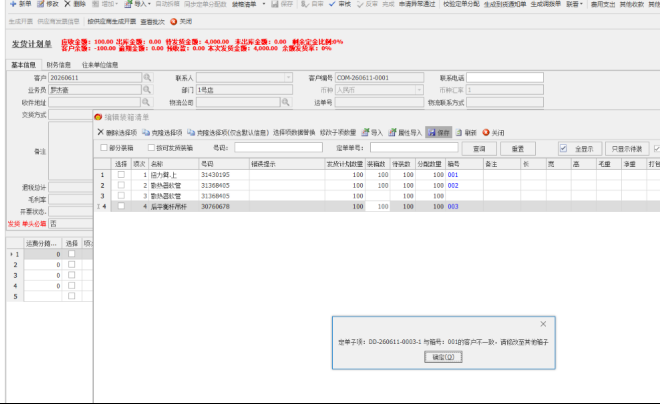Click the 联系电话 input field

click(x=505, y=77)
